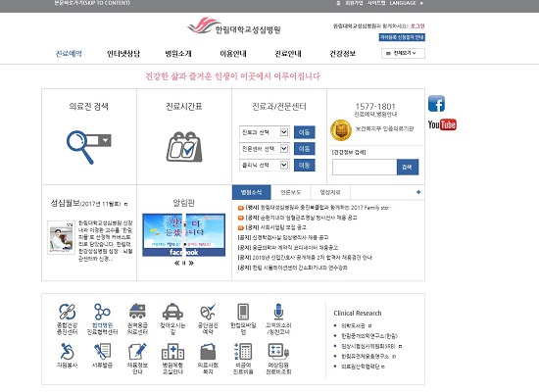Click the 로그인 link

[417, 25]
